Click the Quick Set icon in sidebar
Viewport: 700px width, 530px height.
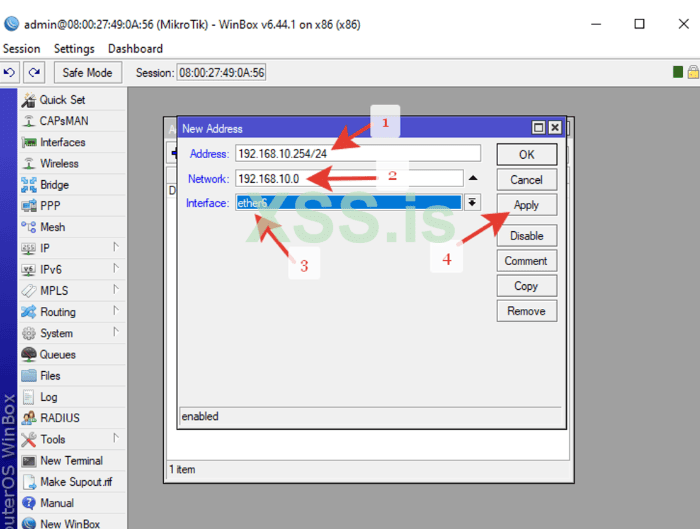(x=29, y=100)
